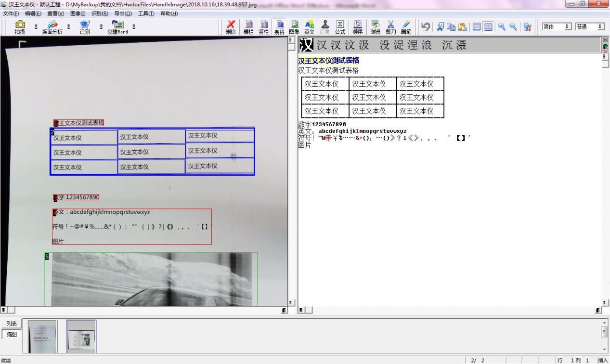Click the image pane vertical scrollbar
The image size is (610, 364).
click(291, 171)
